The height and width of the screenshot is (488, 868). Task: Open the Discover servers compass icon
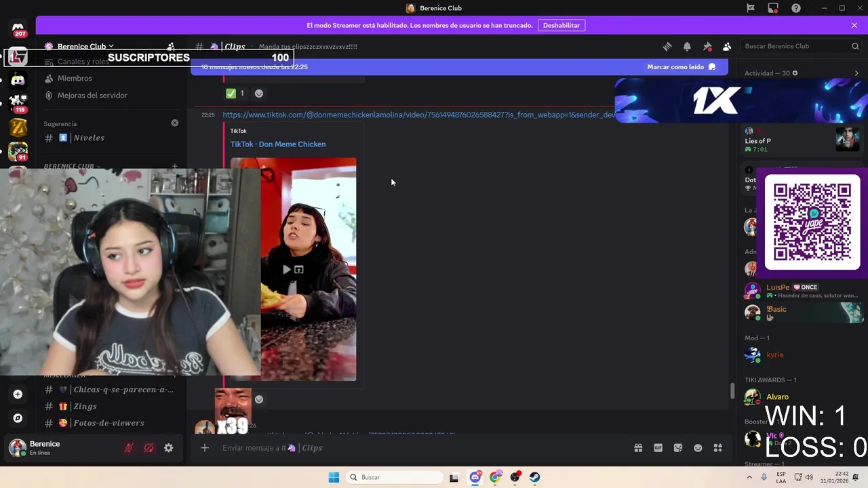pyautogui.click(x=18, y=418)
